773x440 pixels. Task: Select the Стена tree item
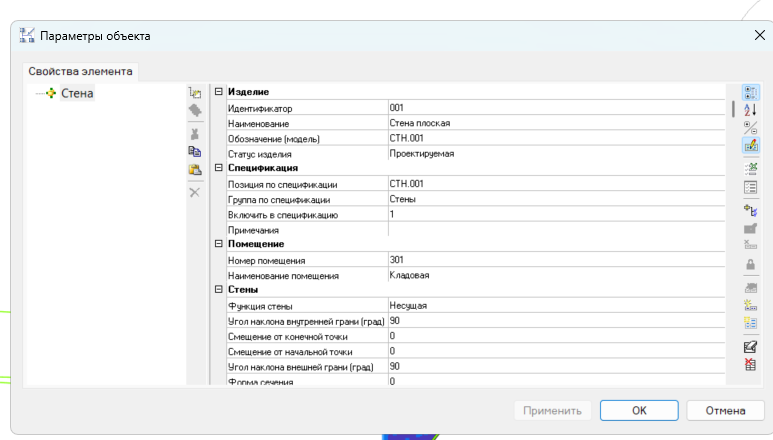coord(77,94)
